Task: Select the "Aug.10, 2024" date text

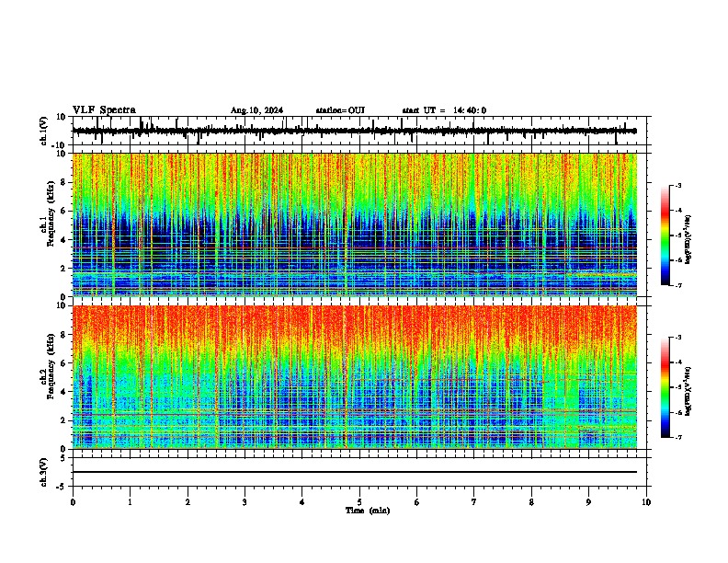Action: (256, 110)
